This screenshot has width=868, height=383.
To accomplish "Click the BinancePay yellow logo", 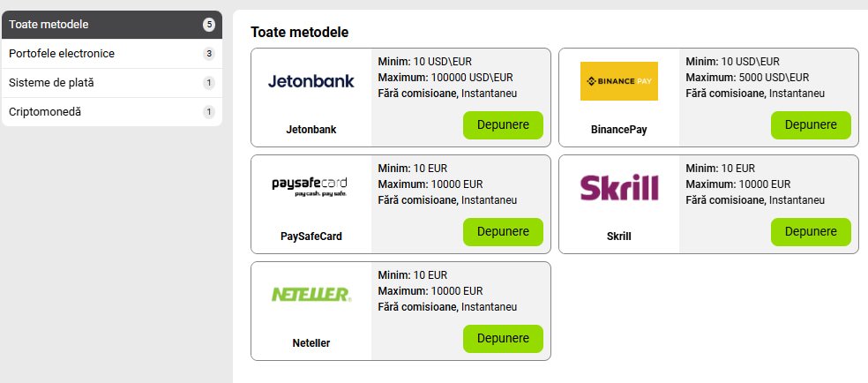I will [x=618, y=81].
